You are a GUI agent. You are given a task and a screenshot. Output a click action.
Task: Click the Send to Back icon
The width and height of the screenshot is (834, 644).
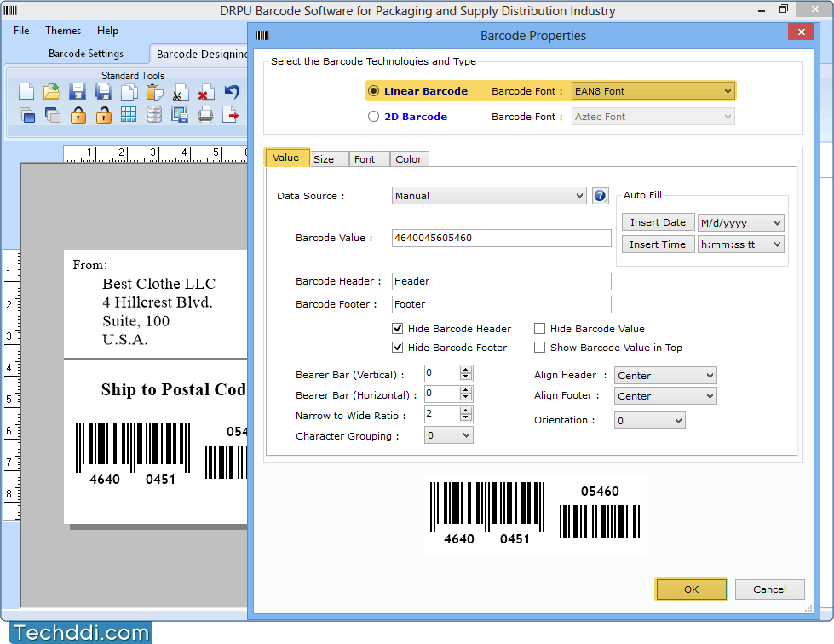click(x=52, y=115)
